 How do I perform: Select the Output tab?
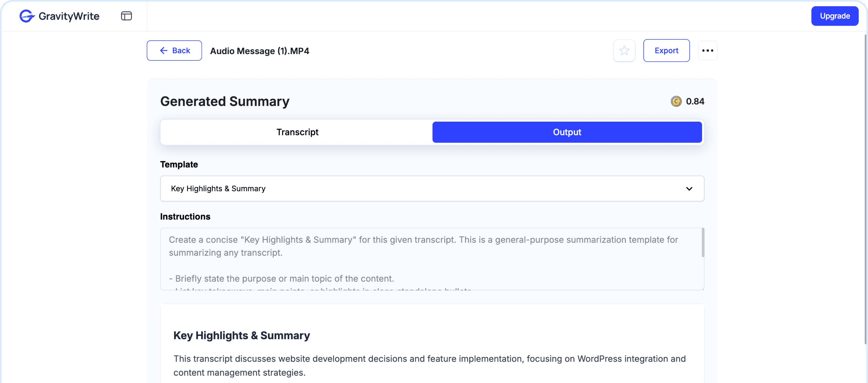coord(567,132)
